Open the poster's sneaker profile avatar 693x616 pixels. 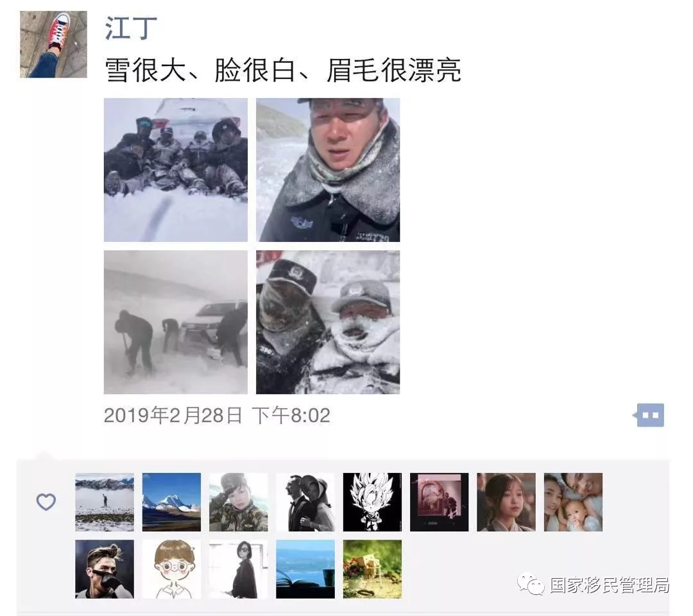point(53,44)
